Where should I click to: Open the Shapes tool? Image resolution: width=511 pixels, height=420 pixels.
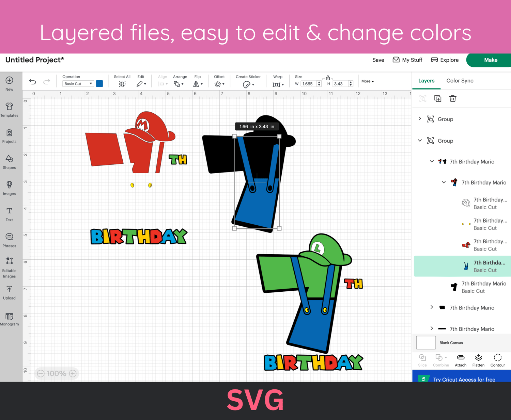9,162
